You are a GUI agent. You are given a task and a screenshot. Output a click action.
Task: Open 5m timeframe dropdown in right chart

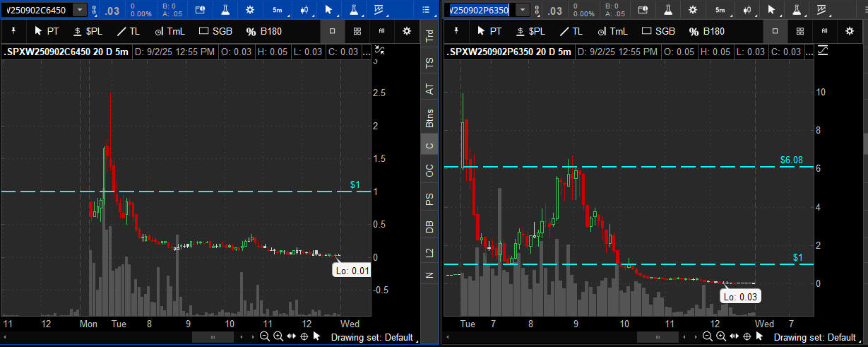(720, 10)
